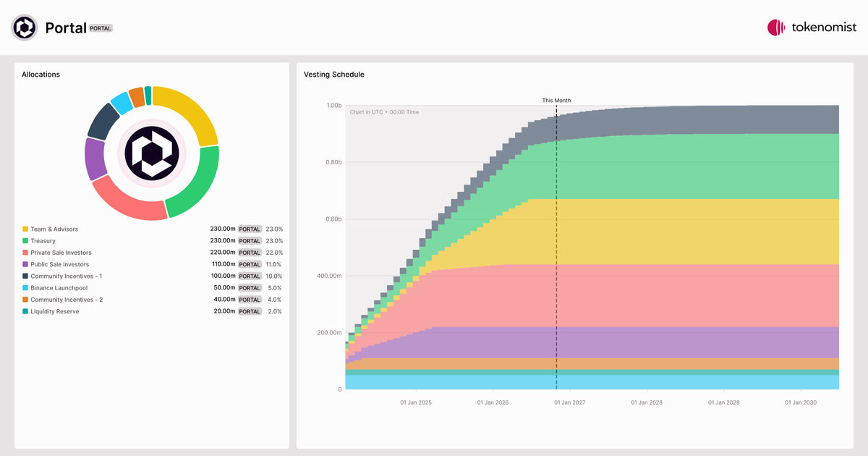Click the 20.00m Liquidity Reserve amount
The width and height of the screenshot is (868, 456).
pos(224,311)
